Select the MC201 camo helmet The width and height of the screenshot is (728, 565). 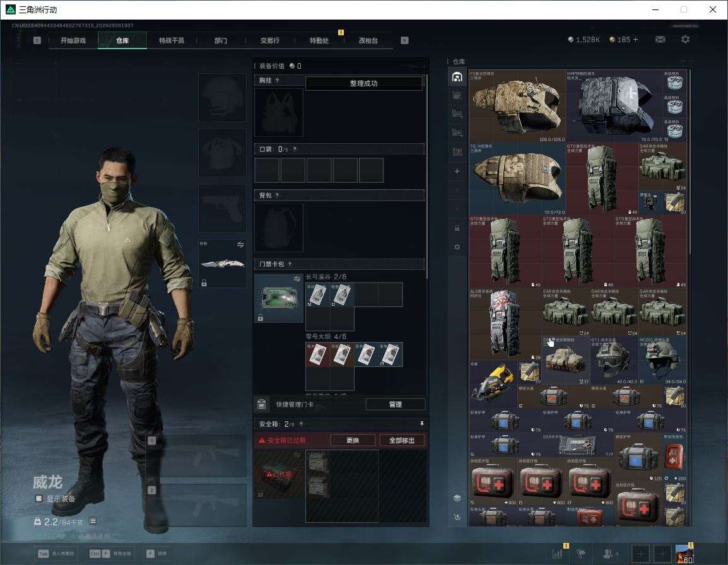coord(662,360)
